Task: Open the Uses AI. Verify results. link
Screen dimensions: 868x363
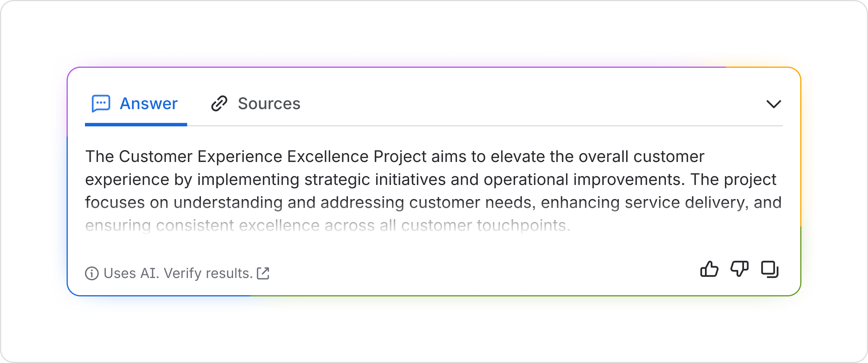Action: (x=178, y=273)
